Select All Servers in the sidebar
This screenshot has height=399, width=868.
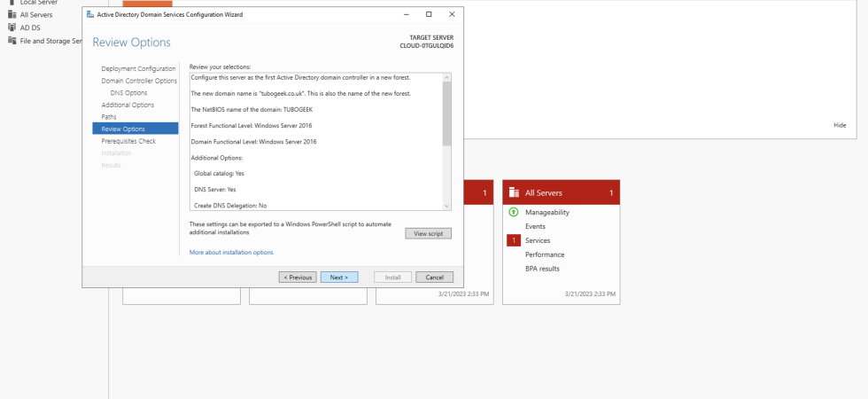coord(36,14)
